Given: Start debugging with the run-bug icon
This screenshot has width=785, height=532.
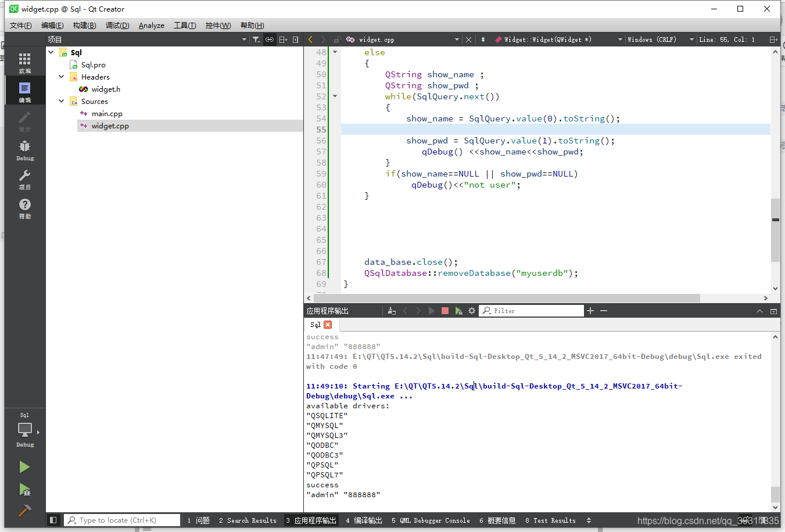Looking at the screenshot, I should [x=24, y=489].
